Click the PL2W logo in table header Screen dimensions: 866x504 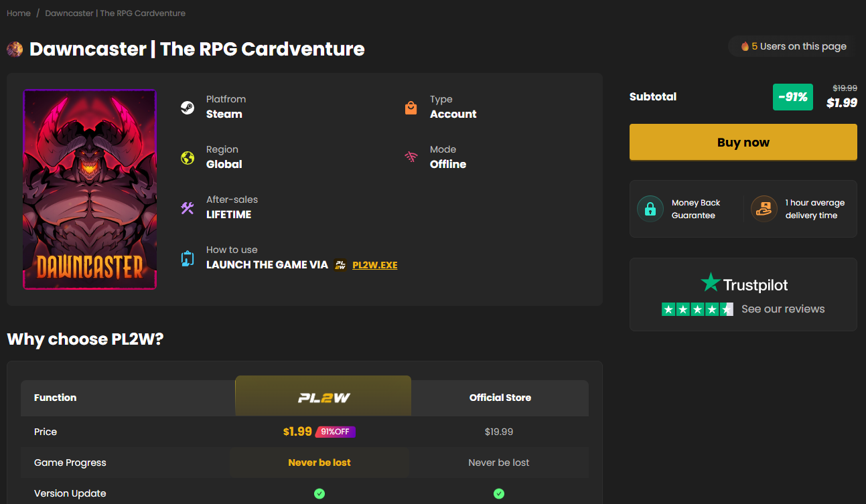[x=324, y=398]
